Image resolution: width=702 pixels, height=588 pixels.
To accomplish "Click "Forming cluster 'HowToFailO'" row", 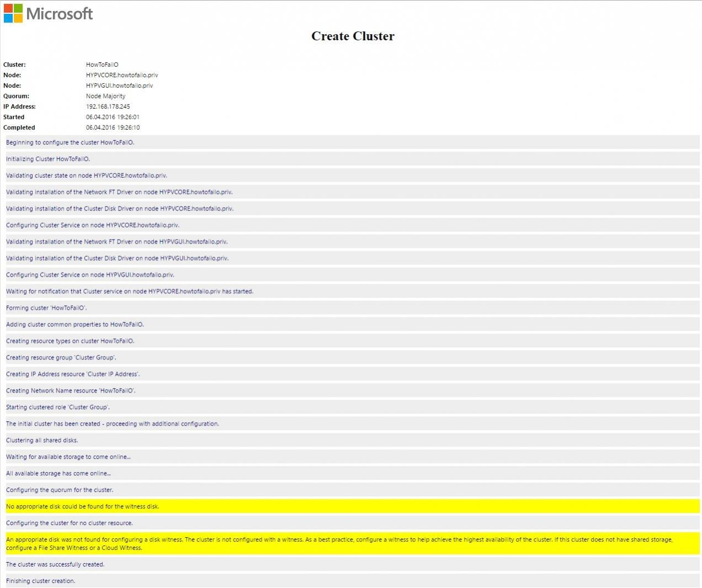I will (353, 308).
